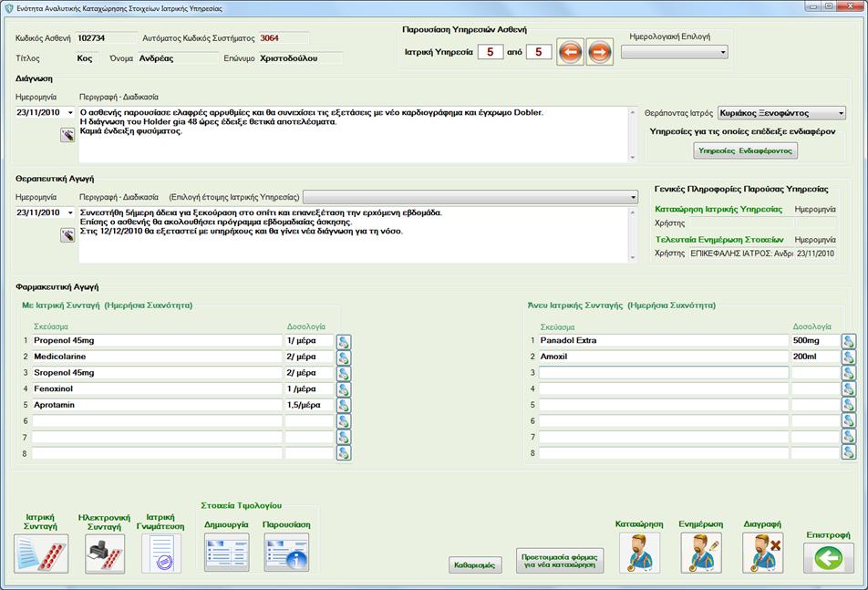868x590 pixels.
Task: Click the Καθαρισμός button
Action: tap(475, 565)
